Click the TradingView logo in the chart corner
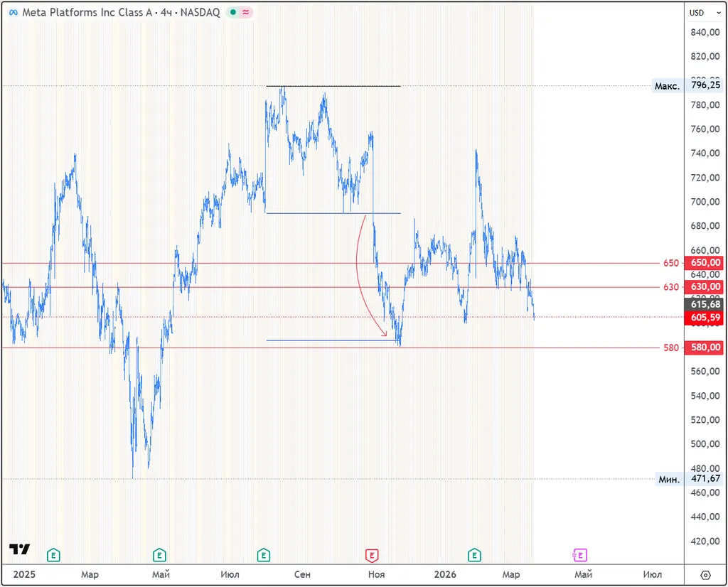 19,549
